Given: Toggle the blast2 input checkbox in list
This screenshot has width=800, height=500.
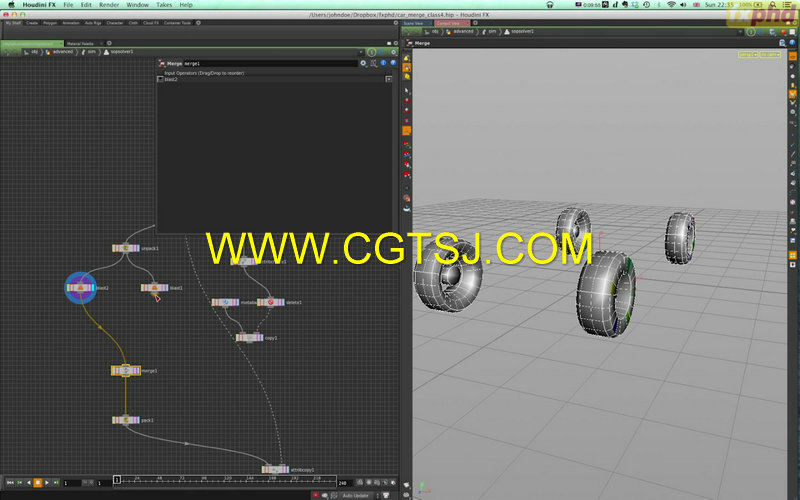Looking at the screenshot, I should [160, 79].
